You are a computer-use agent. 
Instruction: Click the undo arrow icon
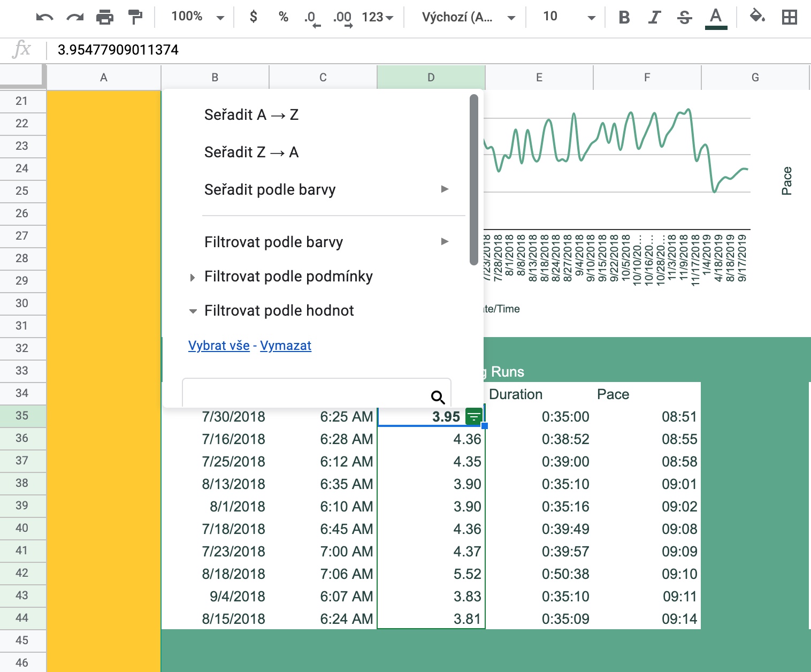(44, 18)
